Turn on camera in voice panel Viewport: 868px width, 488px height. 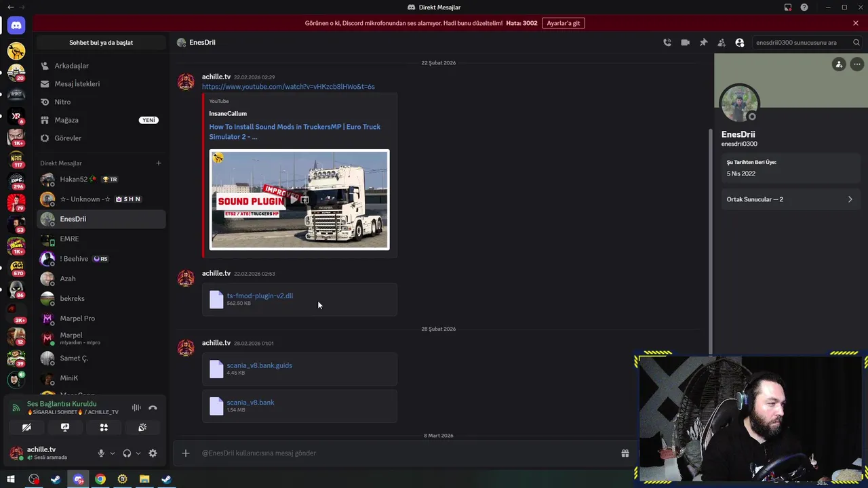(x=26, y=428)
